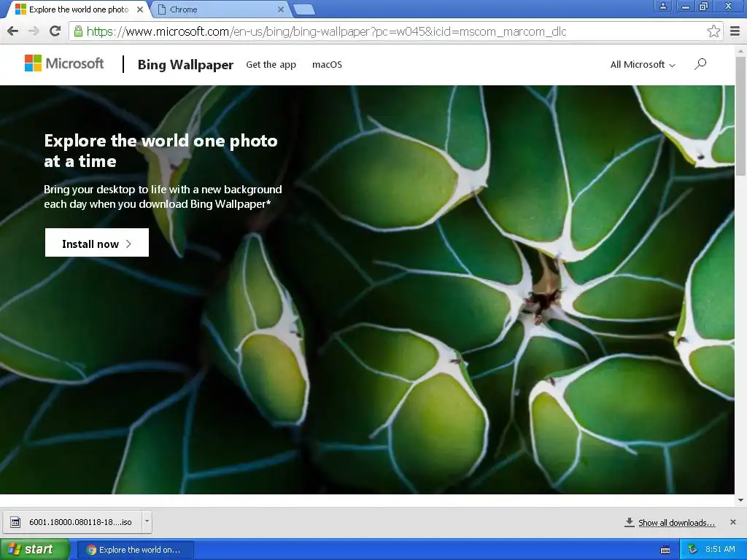Click the keyboard icon in system tray
The width and height of the screenshot is (747, 560).
pyautogui.click(x=665, y=550)
